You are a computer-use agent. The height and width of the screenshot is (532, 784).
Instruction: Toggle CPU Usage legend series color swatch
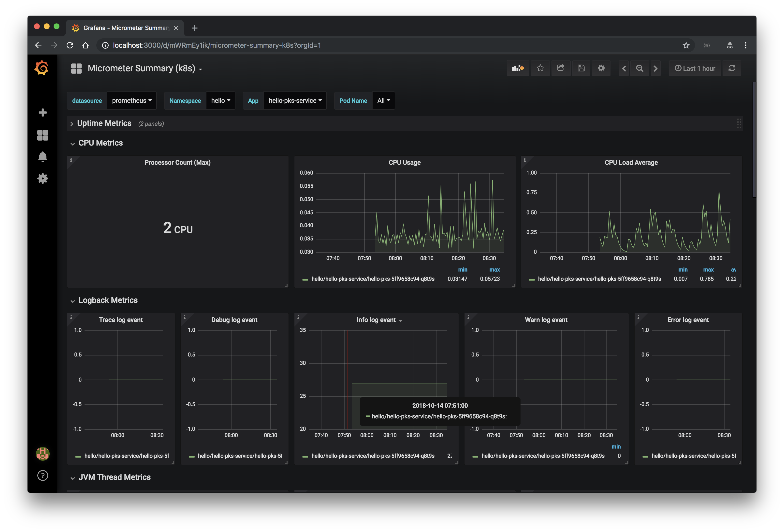point(305,279)
